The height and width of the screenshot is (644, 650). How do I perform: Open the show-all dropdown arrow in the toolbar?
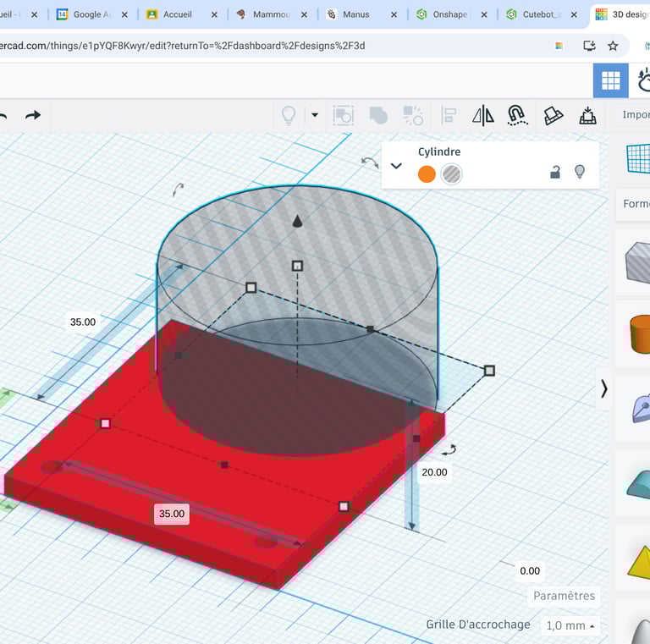(x=315, y=115)
